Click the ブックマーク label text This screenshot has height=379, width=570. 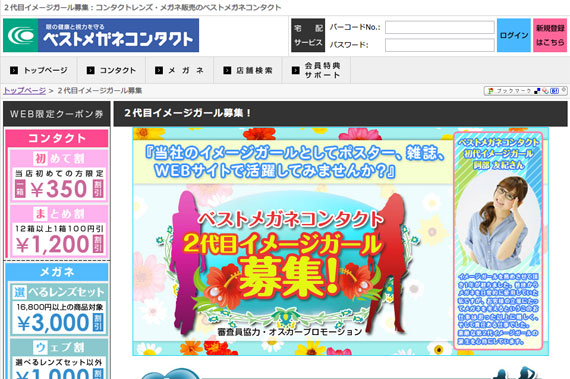(514, 91)
